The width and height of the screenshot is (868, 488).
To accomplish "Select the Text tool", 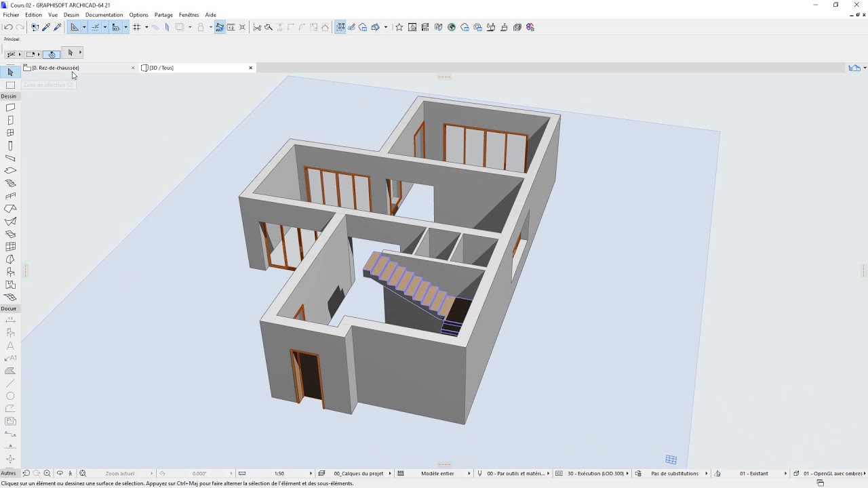I will (x=10, y=346).
